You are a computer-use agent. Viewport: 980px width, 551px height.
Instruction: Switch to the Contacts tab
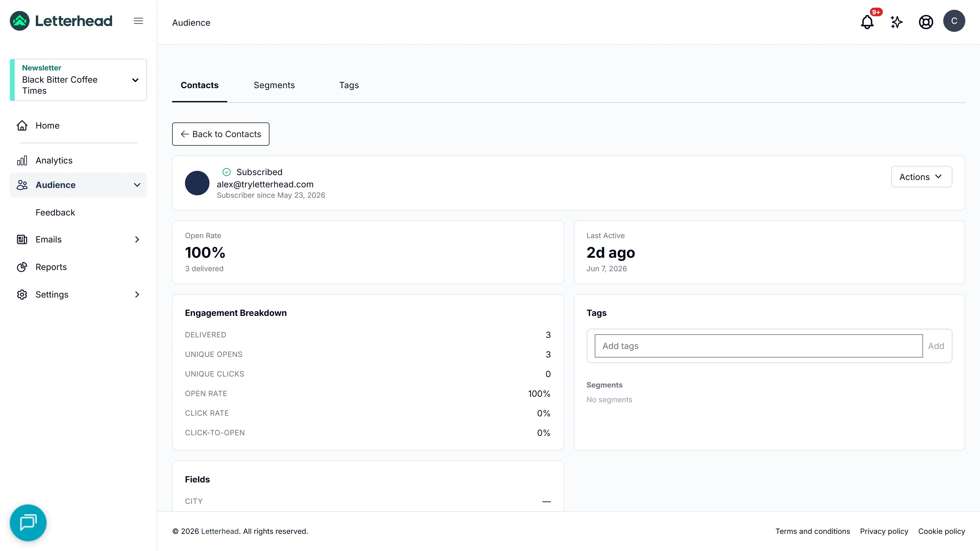(x=199, y=85)
